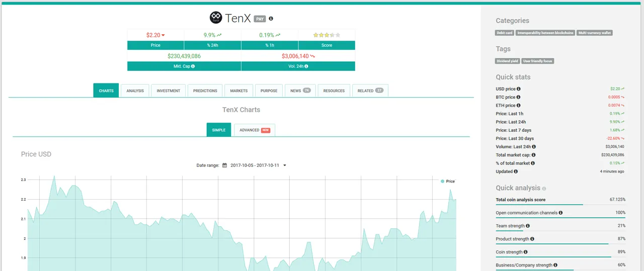Open the PURPOSE tab
The height and width of the screenshot is (271, 644).
point(269,91)
